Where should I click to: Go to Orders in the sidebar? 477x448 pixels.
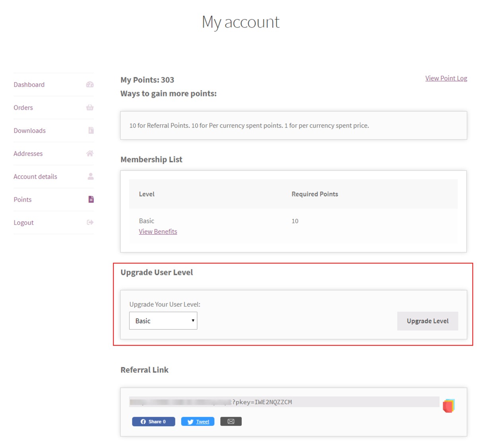coord(23,108)
